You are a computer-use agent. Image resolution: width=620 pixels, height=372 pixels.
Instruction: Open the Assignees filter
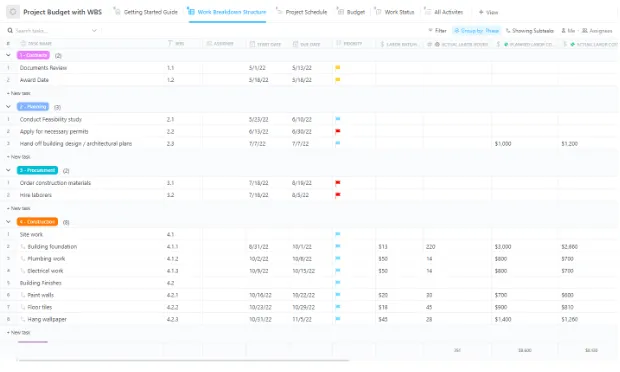tap(597, 30)
